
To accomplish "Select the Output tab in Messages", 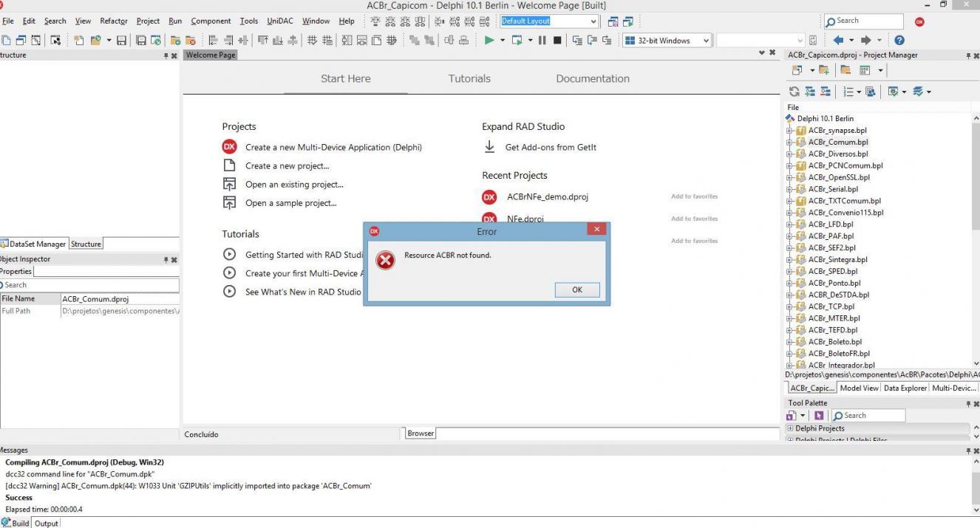I will point(47,523).
